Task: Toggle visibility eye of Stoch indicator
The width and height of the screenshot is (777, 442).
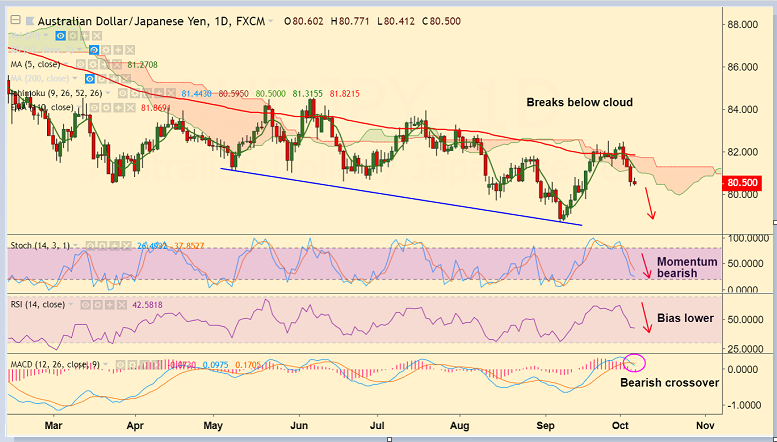Action: click(x=91, y=245)
